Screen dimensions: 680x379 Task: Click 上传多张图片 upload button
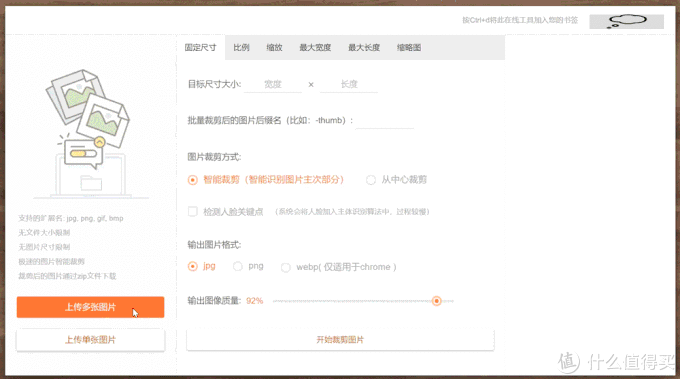point(91,307)
